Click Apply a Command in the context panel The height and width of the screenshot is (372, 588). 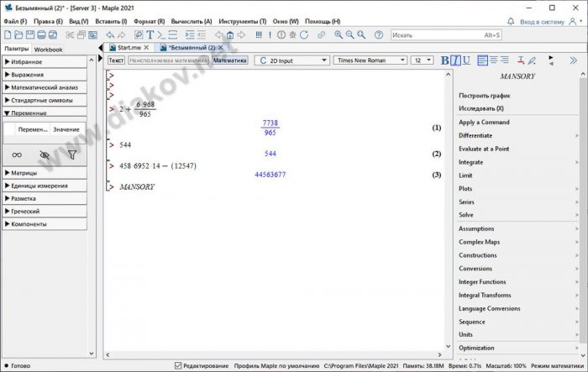pos(484,123)
